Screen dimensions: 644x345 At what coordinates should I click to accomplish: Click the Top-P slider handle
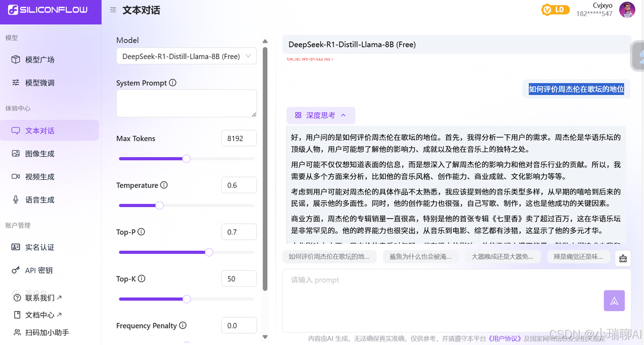pyautogui.click(x=209, y=252)
